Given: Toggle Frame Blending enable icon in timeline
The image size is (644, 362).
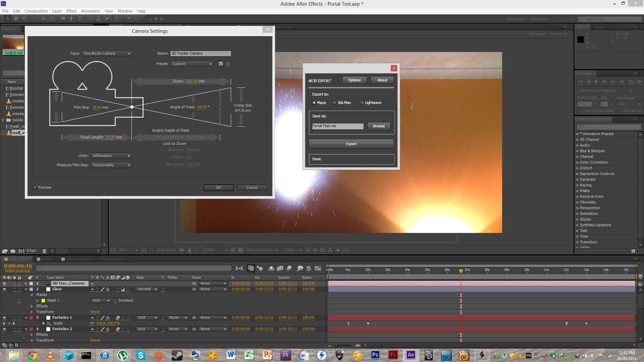Looking at the screenshot, I should pyautogui.click(x=280, y=268).
